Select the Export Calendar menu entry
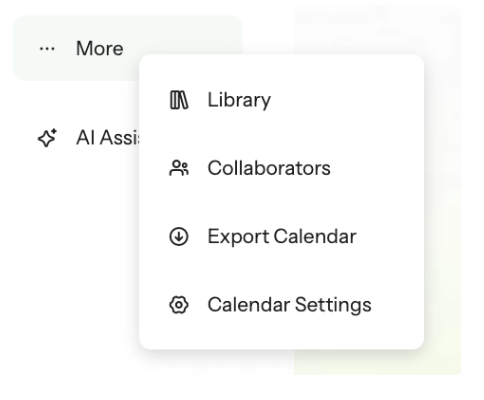This screenshot has width=484, height=400. coord(282,237)
